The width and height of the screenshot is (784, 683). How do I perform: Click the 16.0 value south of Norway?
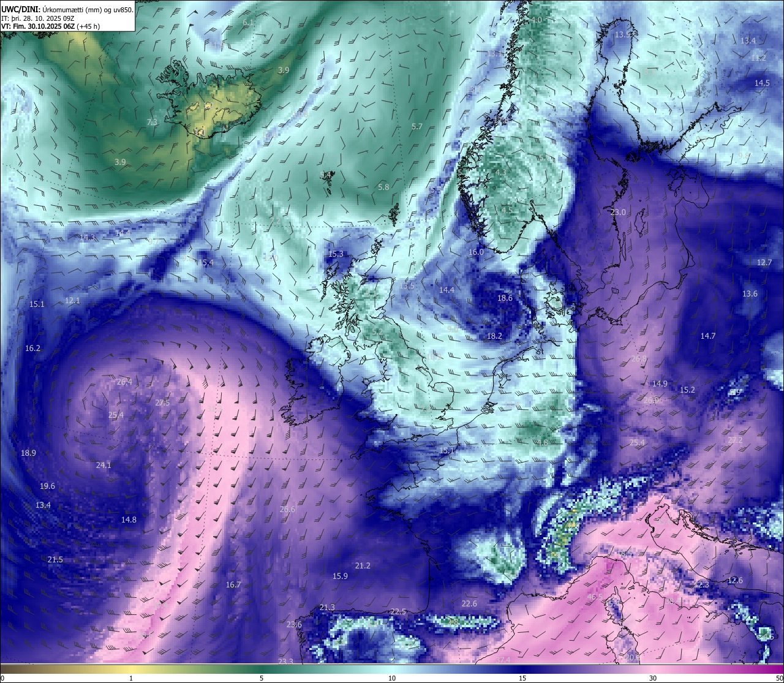pos(476,252)
